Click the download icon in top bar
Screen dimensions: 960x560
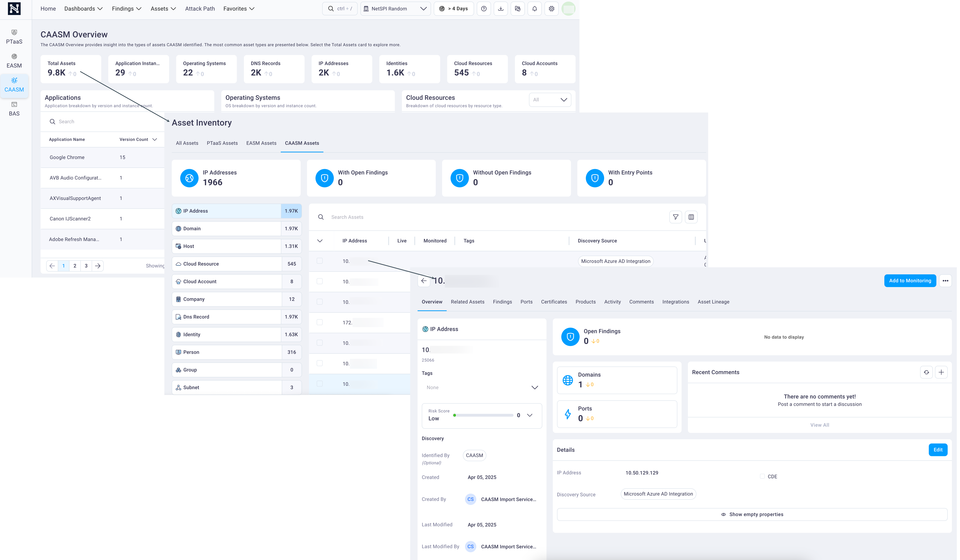pyautogui.click(x=501, y=9)
